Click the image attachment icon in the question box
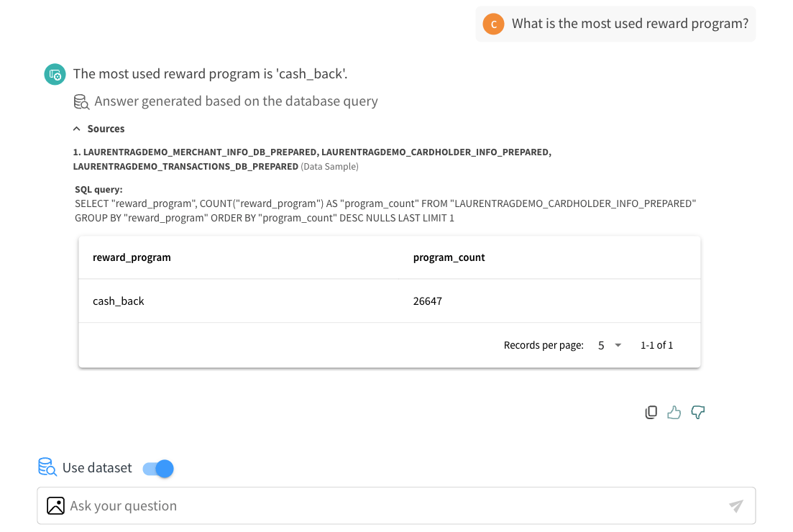 coord(55,505)
